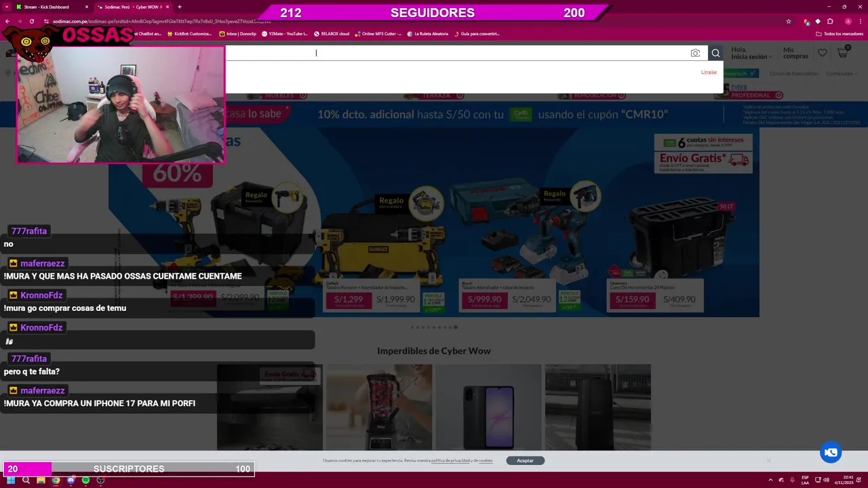Image resolution: width=868 pixels, height=488 pixels.
Task: Open Spotify from the taskbar
Action: click(x=85, y=480)
